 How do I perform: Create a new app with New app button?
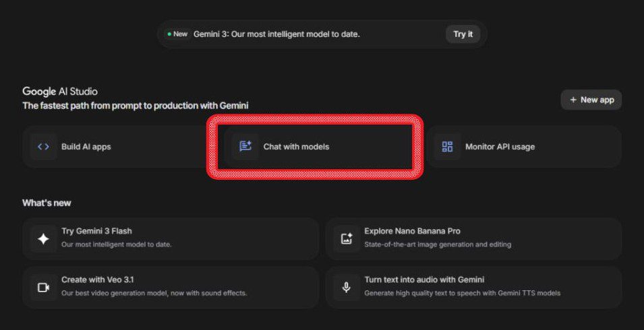(591, 100)
